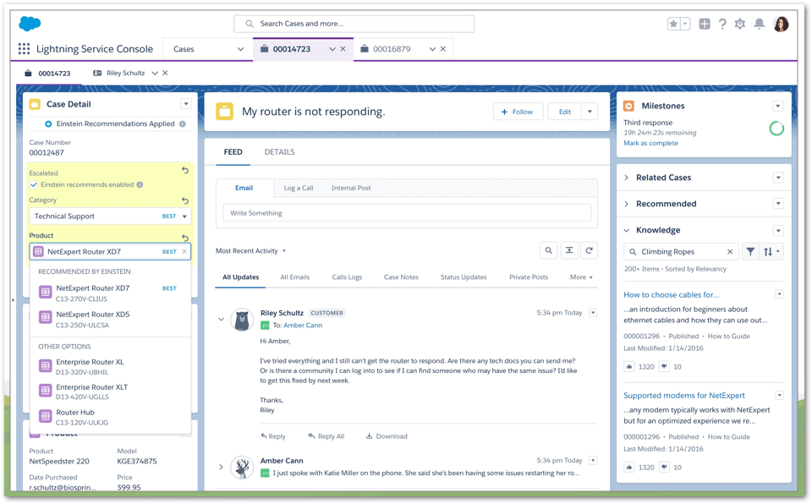Click the Follow button
The width and height of the screenshot is (812, 504).
pyautogui.click(x=518, y=112)
